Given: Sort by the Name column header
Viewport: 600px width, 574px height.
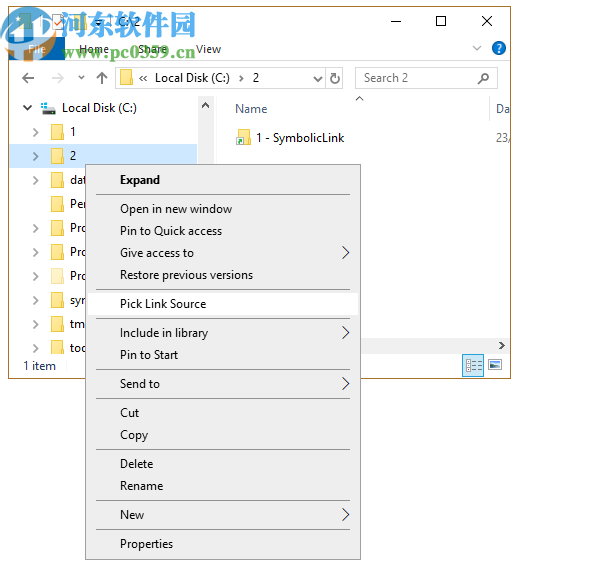Looking at the screenshot, I should [251, 109].
